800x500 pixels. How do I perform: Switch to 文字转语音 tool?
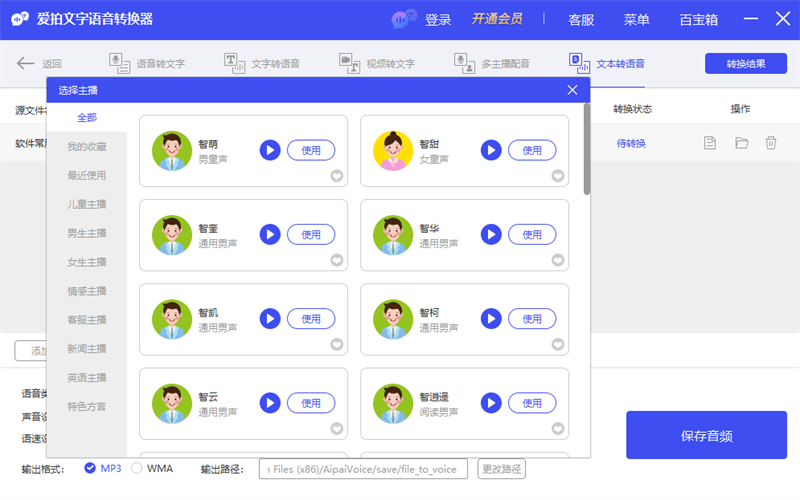pos(262,64)
